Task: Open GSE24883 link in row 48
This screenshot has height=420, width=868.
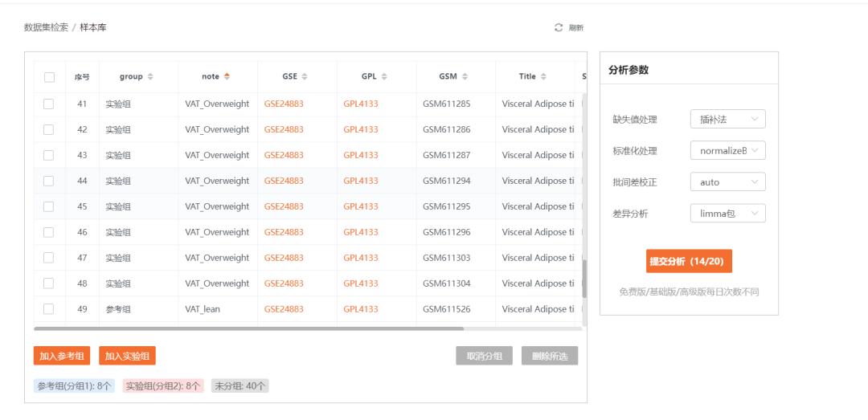Action: [x=284, y=283]
